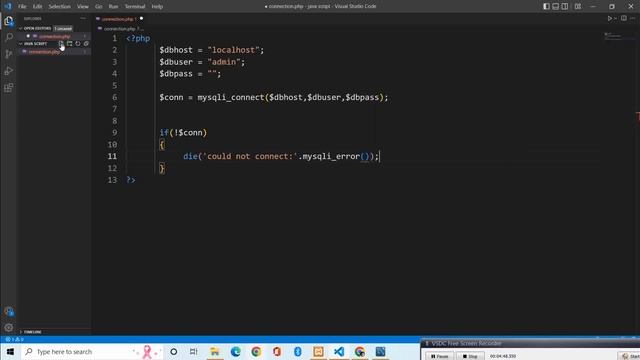
Task: Open the Terminal menu
Action: coord(135,7)
